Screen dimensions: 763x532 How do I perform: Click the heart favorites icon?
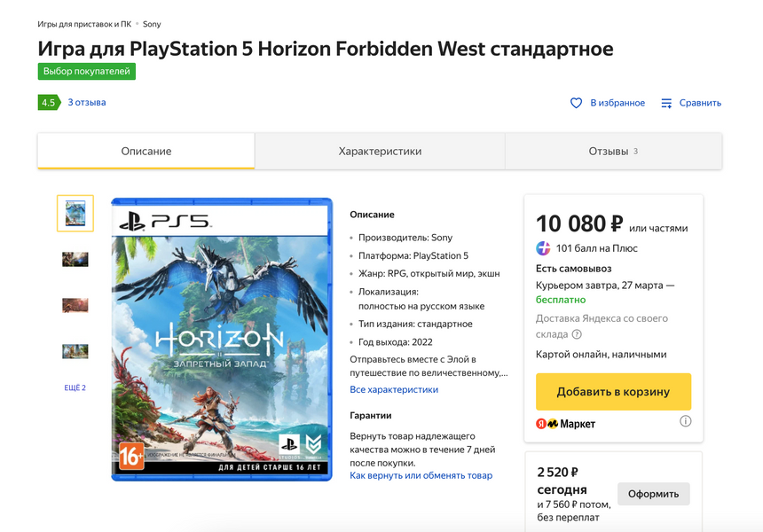[576, 103]
